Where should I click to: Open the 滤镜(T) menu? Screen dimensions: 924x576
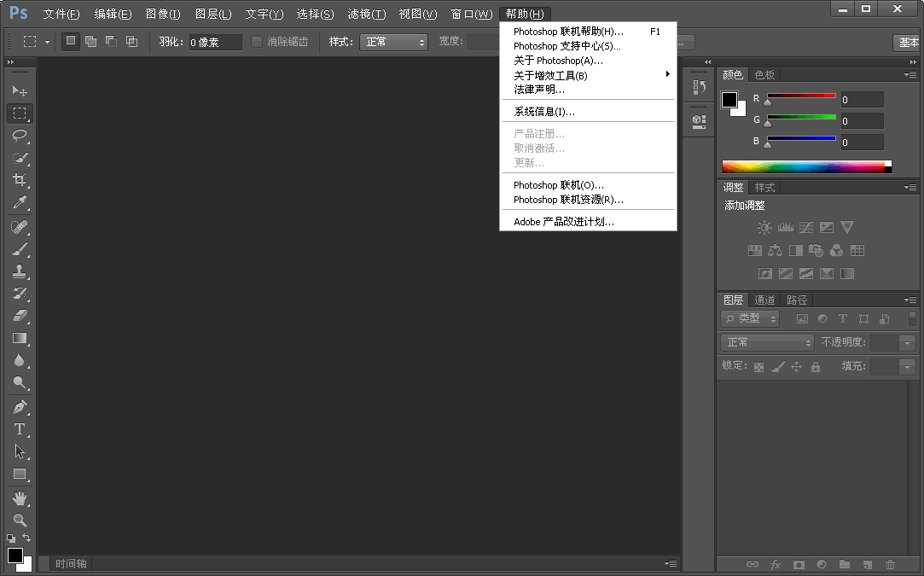pyautogui.click(x=367, y=14)
